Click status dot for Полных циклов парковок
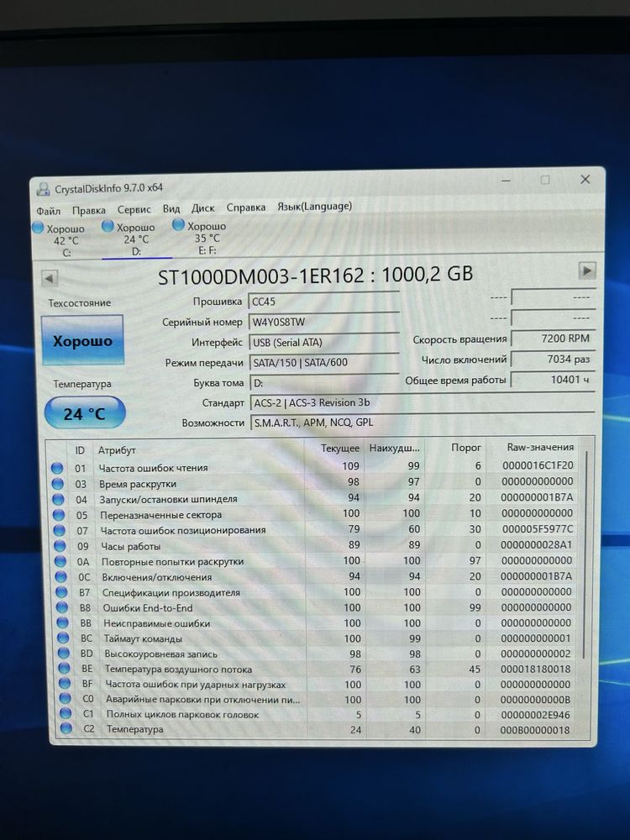The height and width of the screenshot is (840, 630). pos(66,713)
